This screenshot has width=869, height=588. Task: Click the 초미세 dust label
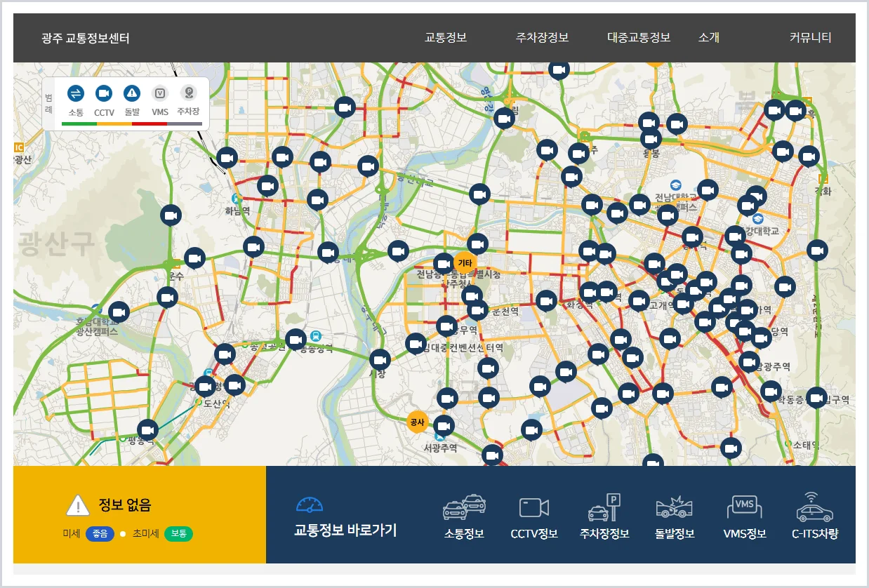coord(145,534)
